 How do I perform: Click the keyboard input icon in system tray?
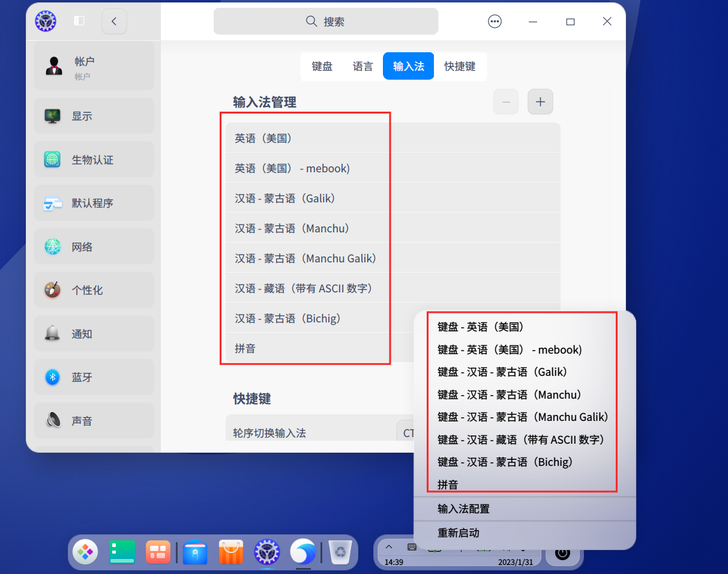point(412,546)
